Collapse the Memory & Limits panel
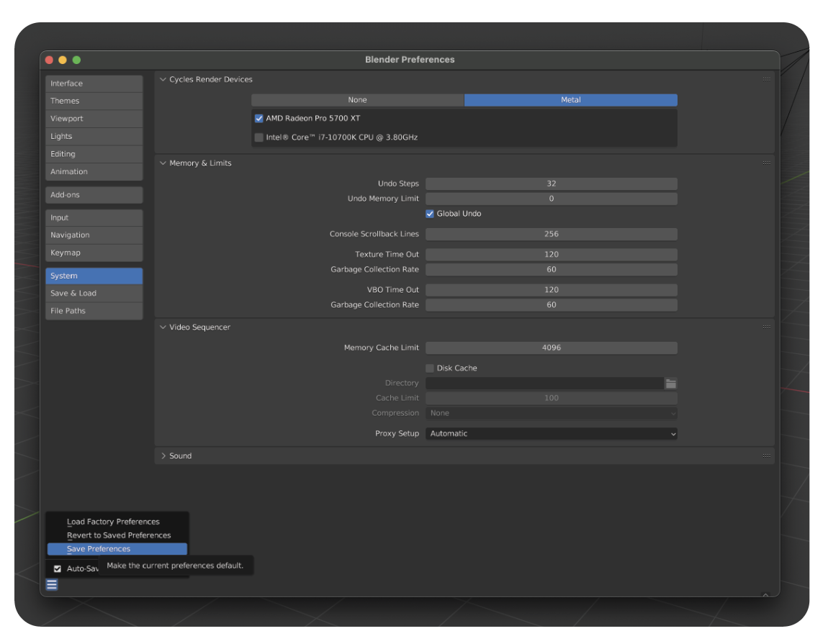Viewport: 823px width, 644px height. point(163,163)
